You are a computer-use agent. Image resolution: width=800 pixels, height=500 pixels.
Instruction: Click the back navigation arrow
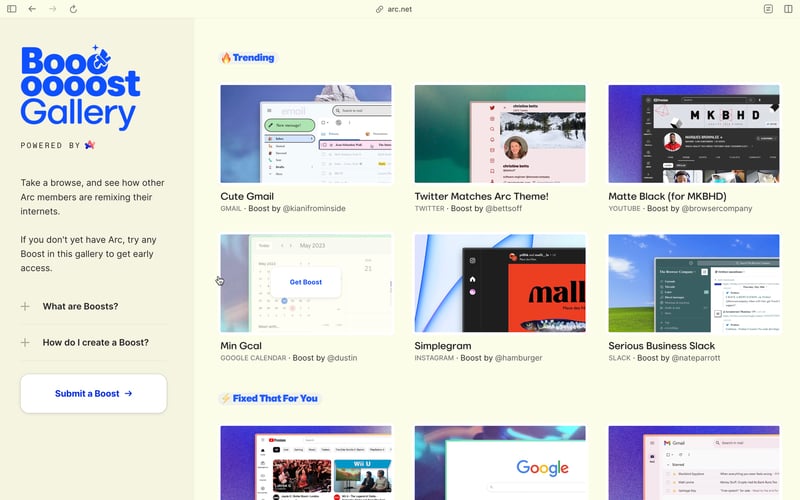(x=32, y=9)
